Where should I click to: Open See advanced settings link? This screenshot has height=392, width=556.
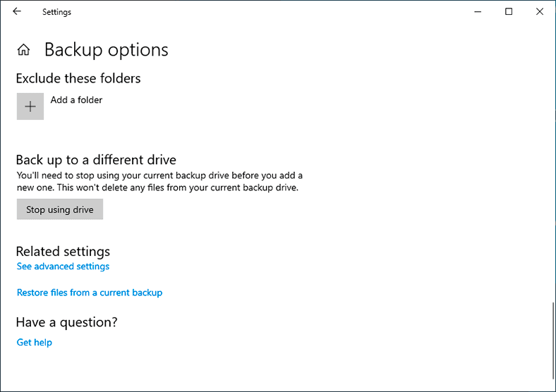tap(63, 267)
